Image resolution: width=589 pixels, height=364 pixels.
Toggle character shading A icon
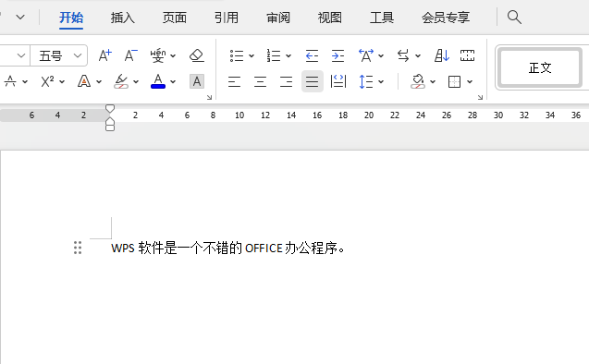[x=196, y=81]
